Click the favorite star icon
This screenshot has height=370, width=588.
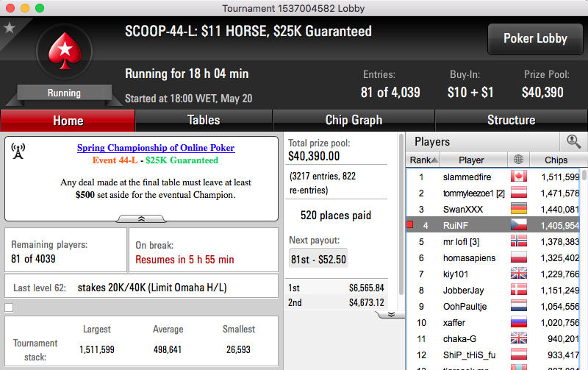pos(9,27)
